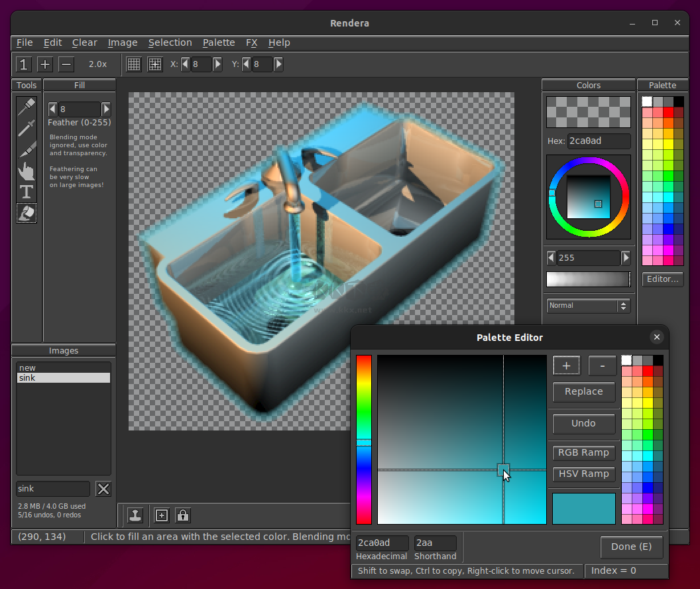The width and height of the screenshot is (700, 589).
Task: Open the Normal blending mode dropdown
Action: (588, 306)
